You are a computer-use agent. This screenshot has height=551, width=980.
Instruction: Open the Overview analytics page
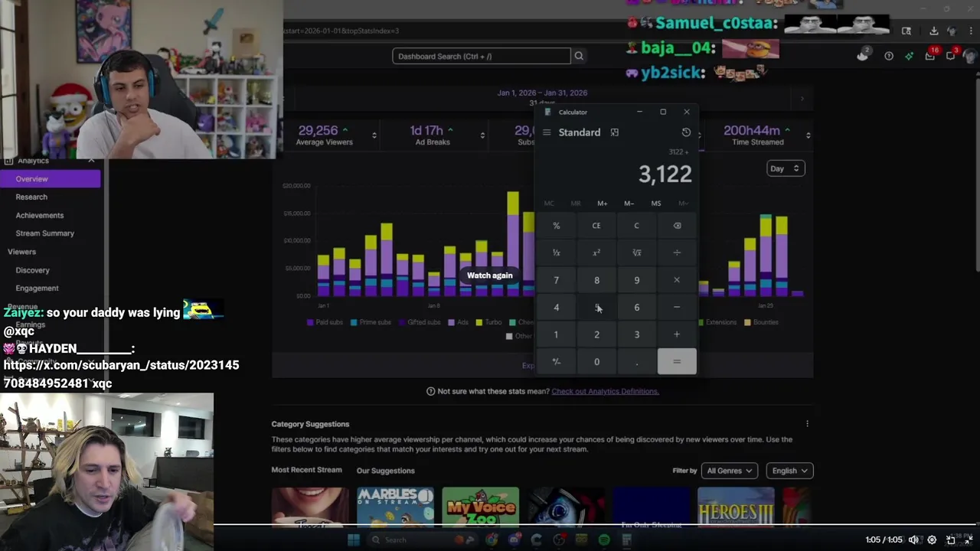50,178
